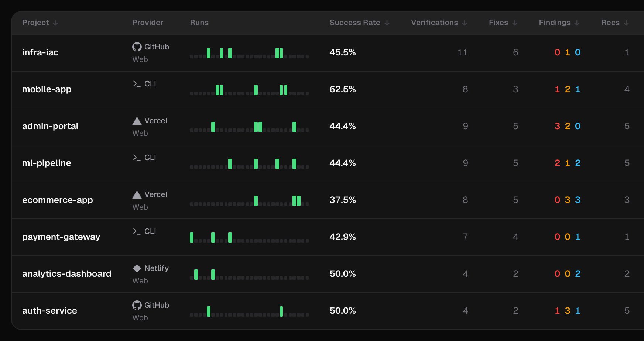
Task: Click the fixes count 6 for infra-iac
Action: (x=515, y=52)
